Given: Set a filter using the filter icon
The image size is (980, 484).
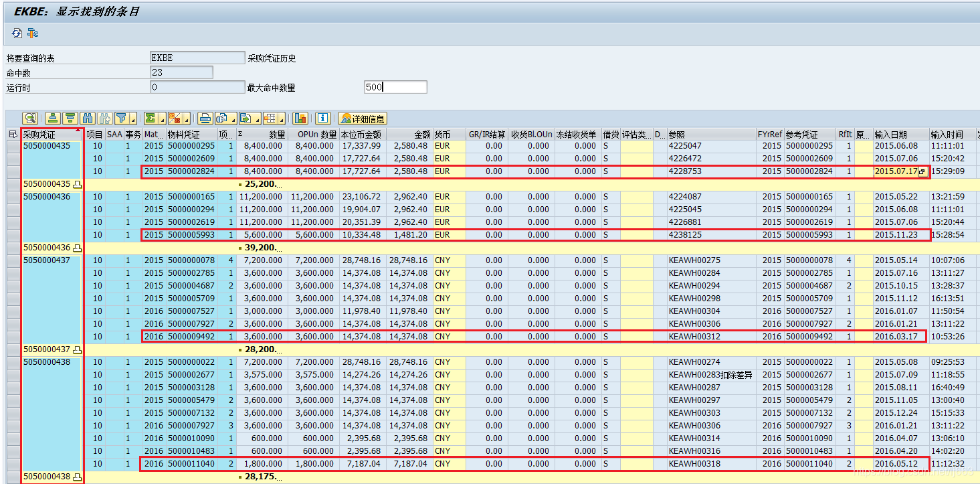Looking at the screenshot, I should pyautogui.click(x=120, y=118).
